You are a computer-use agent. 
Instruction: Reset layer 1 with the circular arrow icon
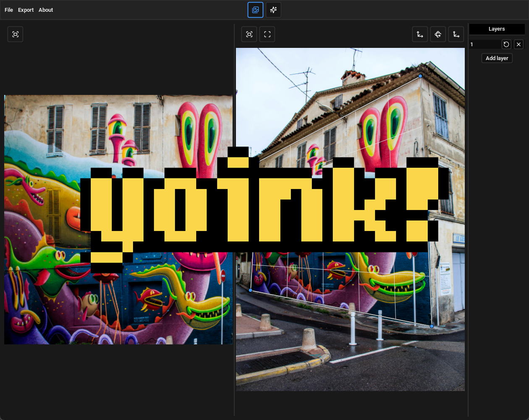click(506, 44)
